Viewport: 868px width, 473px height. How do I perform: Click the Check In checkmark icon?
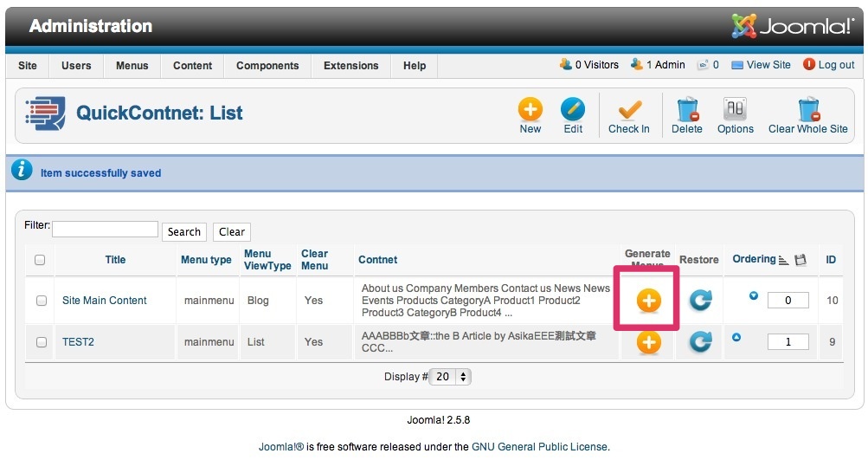point(629,110)
